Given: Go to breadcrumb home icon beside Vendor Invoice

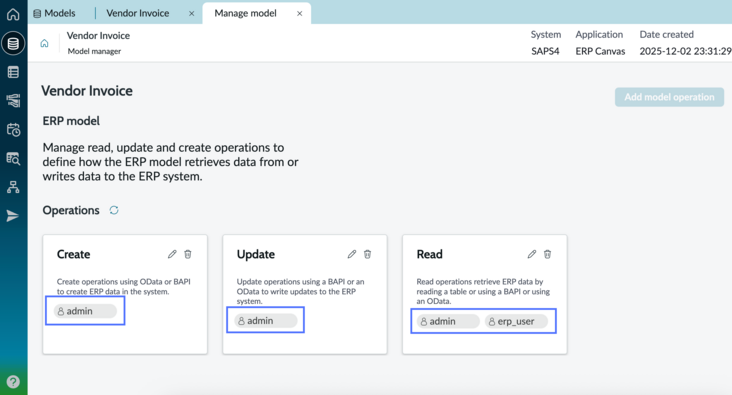Looking at the screenshot, I should [x=44, y=43].
